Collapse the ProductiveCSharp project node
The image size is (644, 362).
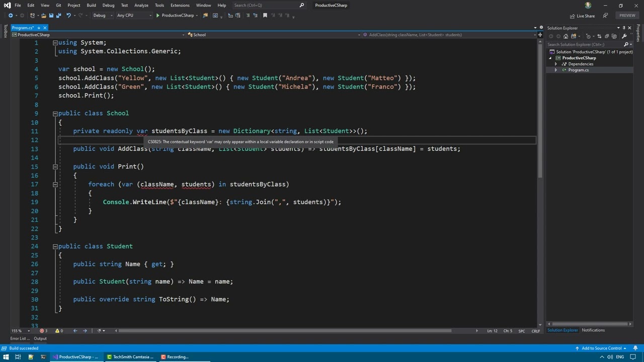(x=550, y=58)
